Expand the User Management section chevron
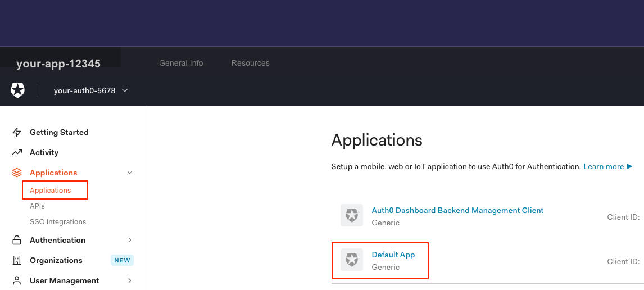 (x=130, y=280)
